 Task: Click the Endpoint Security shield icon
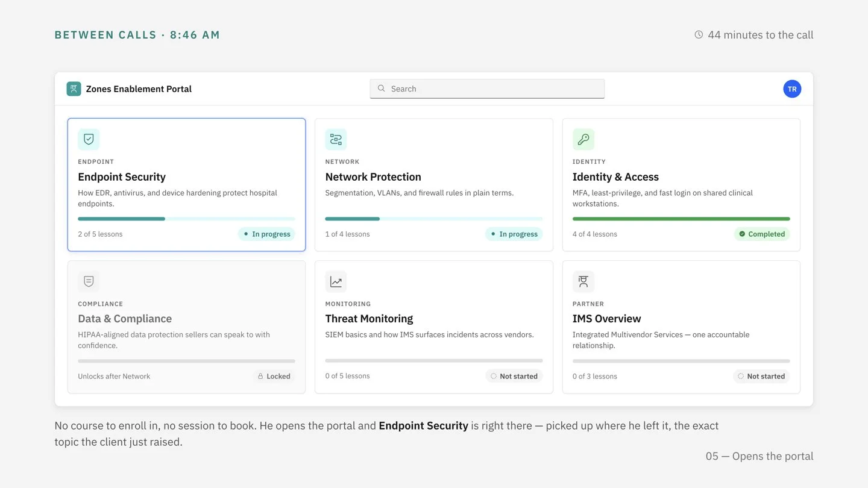tap(89, 139)
